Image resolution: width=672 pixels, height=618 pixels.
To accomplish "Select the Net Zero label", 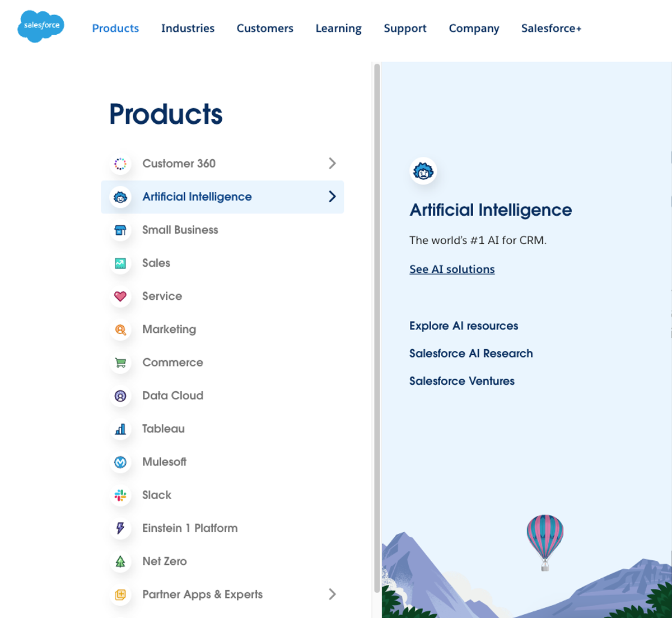I will click(165, 561).
